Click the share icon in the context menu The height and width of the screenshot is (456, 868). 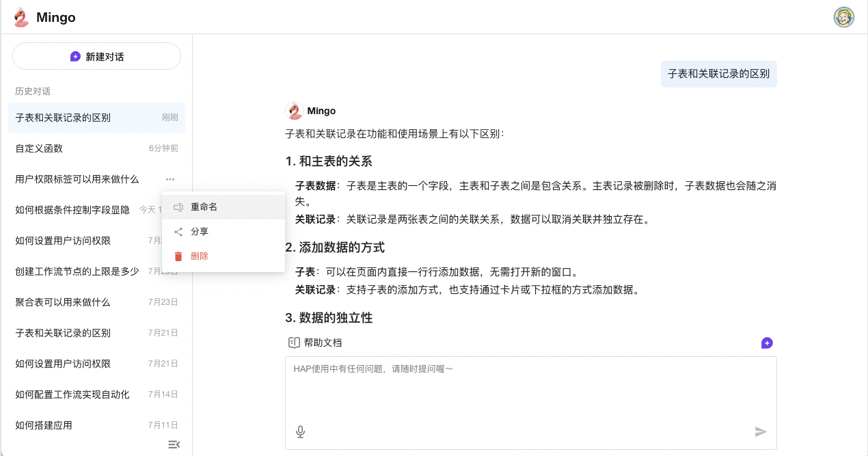[x=178, y=232]
